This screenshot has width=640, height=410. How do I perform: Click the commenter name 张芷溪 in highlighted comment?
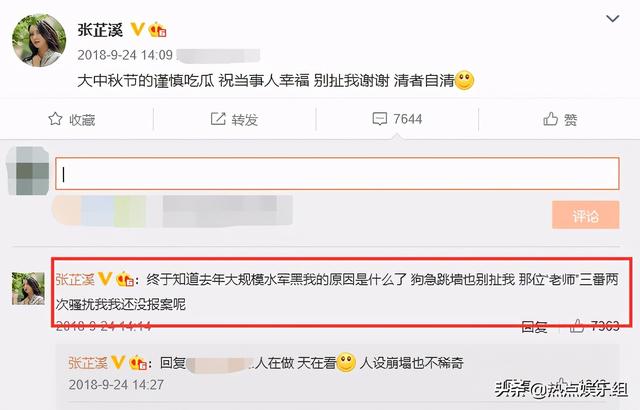(75, 279)
